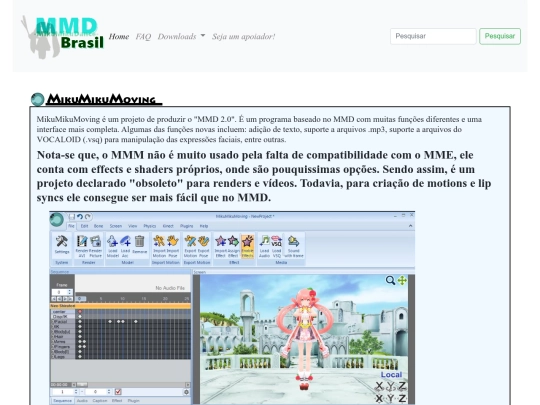This screenshot has width=540, height=405.
Task: Click the globe icon beside MikuMikuMoving heading
Action: (38, 100)
